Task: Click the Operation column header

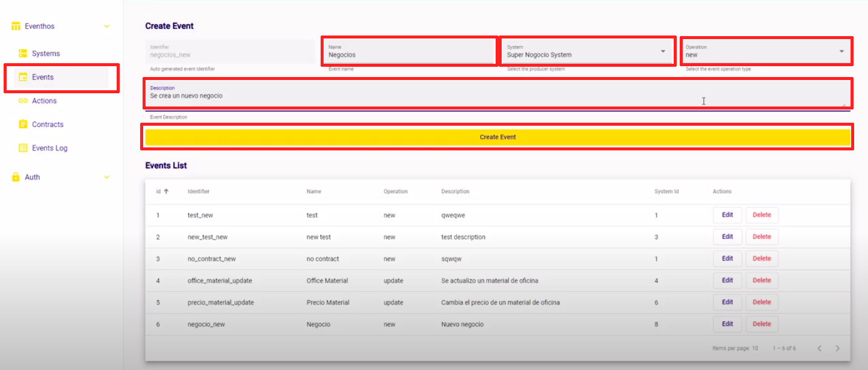Action: pos(396,191)
